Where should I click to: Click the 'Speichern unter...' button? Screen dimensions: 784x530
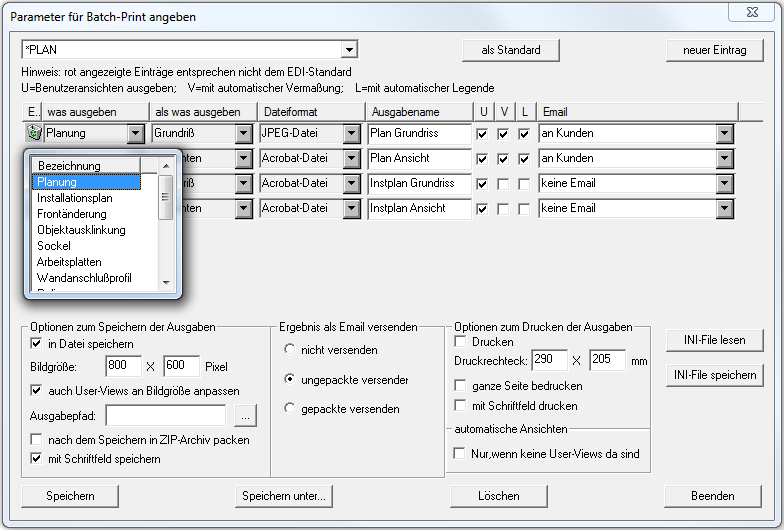284,496
